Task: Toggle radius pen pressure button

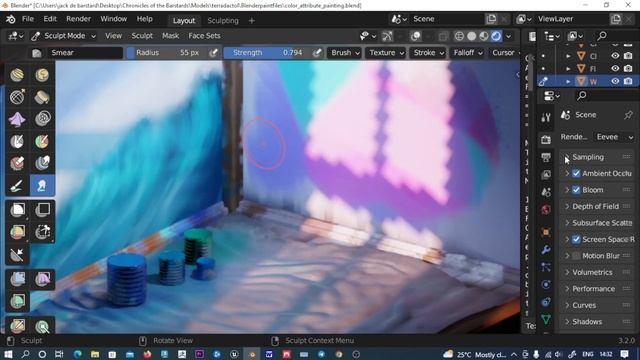Action: coord(213,53)
